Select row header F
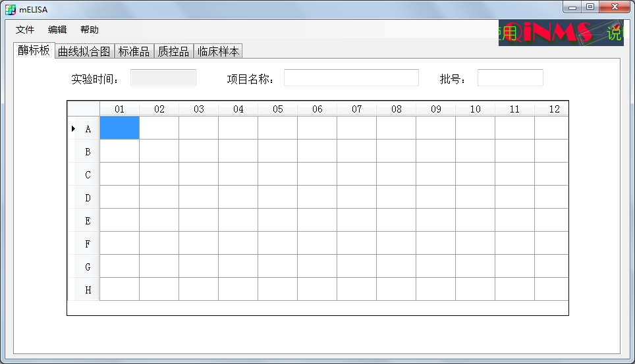 click(x=84, y=244)
